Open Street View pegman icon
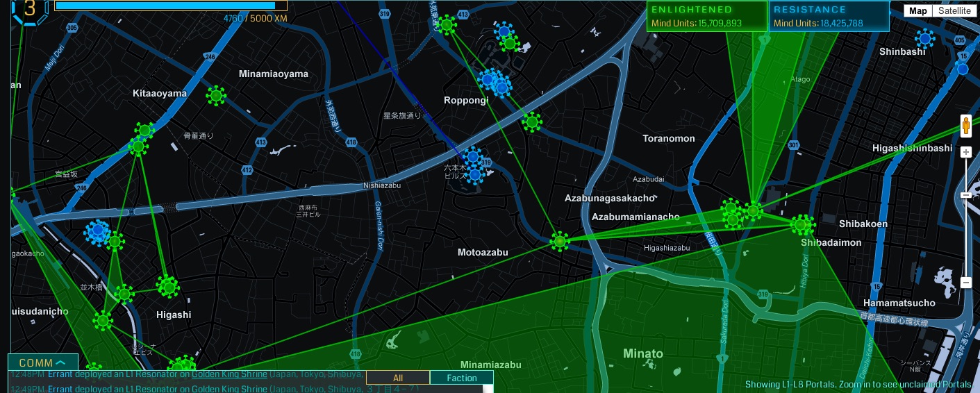Screen dimensions: 980x393 [x=965, y=126]
